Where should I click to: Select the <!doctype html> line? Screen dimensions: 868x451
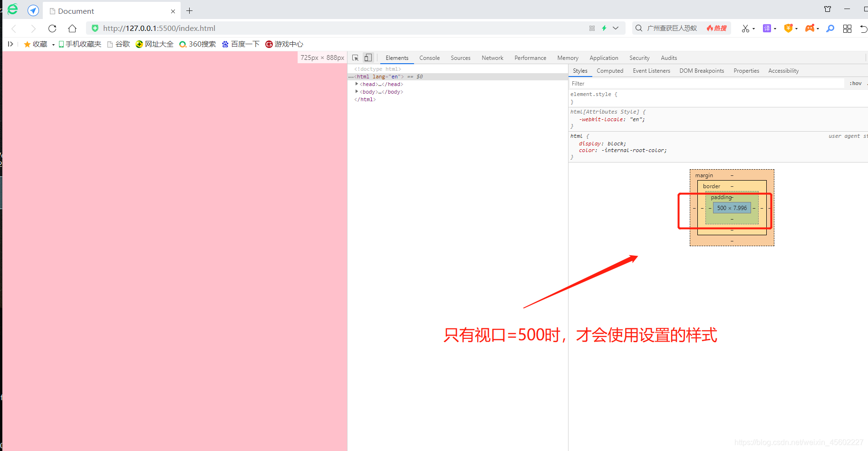pyautogui.click(x=377, y=69)
